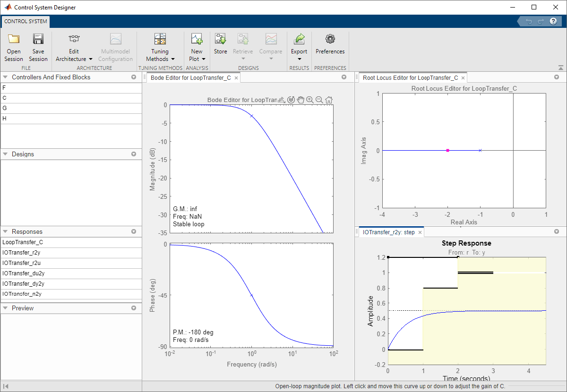
Task: Collapse the Responses panel section
Action: [6, 232]
